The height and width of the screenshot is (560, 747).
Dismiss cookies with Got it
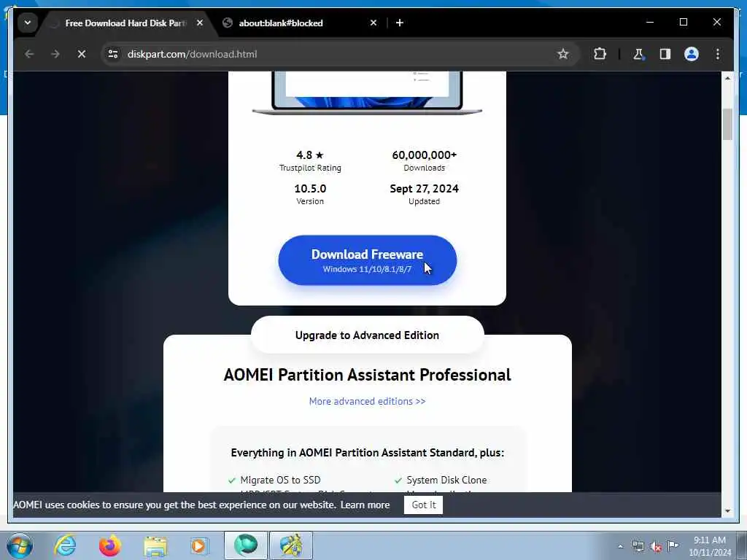point(424,505)
